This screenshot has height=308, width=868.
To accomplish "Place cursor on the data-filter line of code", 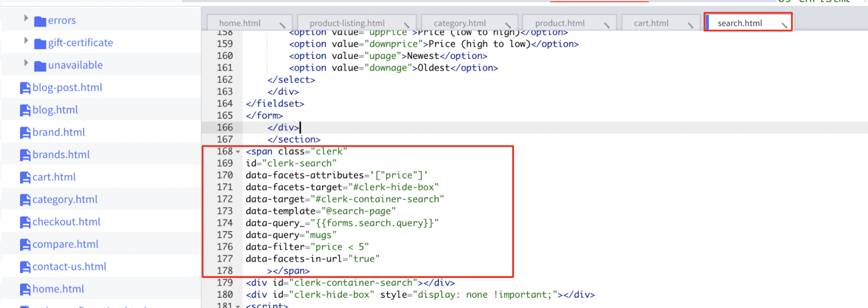I will click(307, 247).
